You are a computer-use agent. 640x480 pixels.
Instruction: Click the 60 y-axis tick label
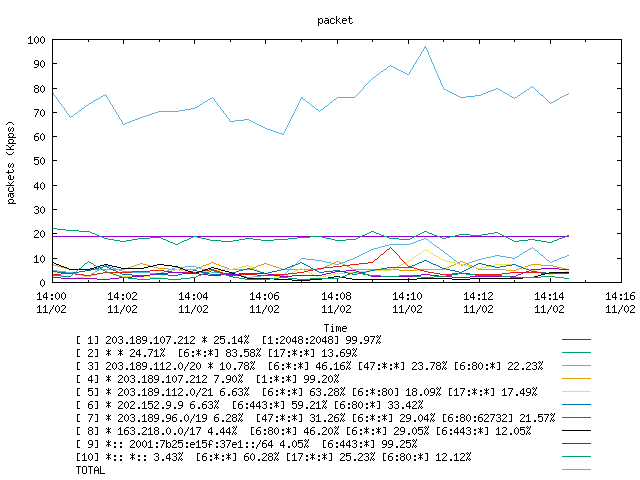[40, 137]
